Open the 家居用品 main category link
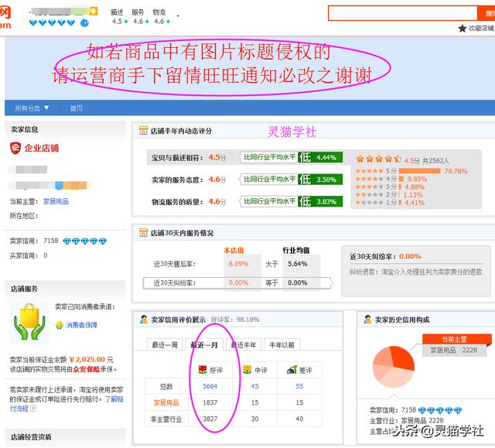Screen dimensions: 495x448 coord(56,201)
